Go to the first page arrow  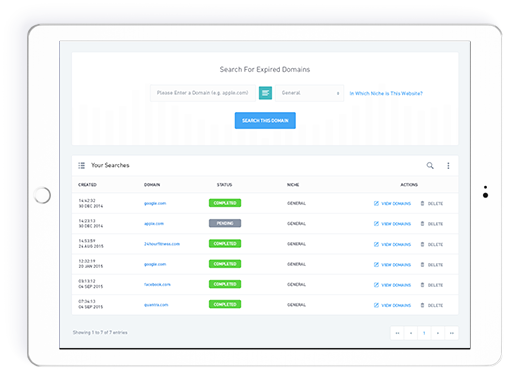click(x=397, y=333)
